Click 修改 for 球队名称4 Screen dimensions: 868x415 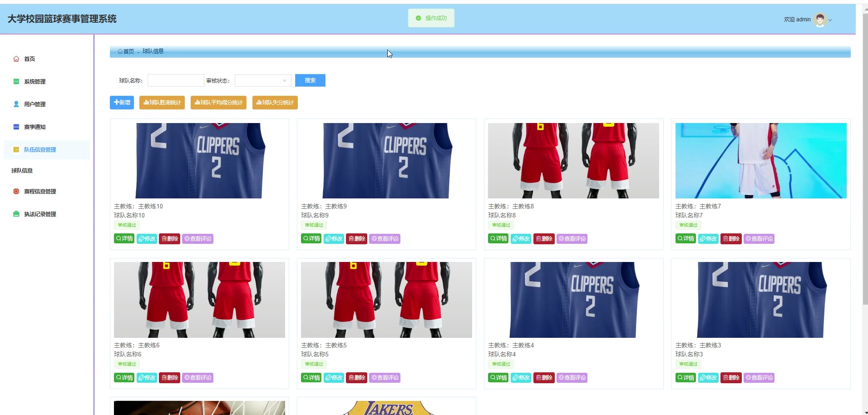coord(521,378)
